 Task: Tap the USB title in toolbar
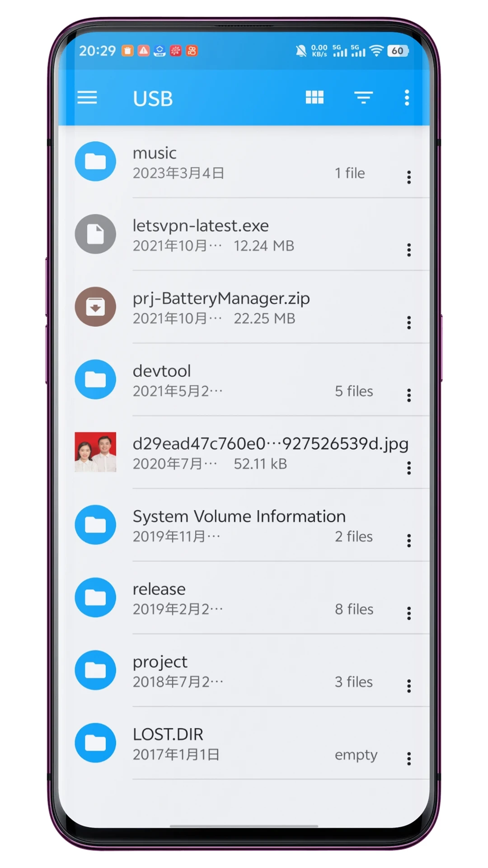153,99
